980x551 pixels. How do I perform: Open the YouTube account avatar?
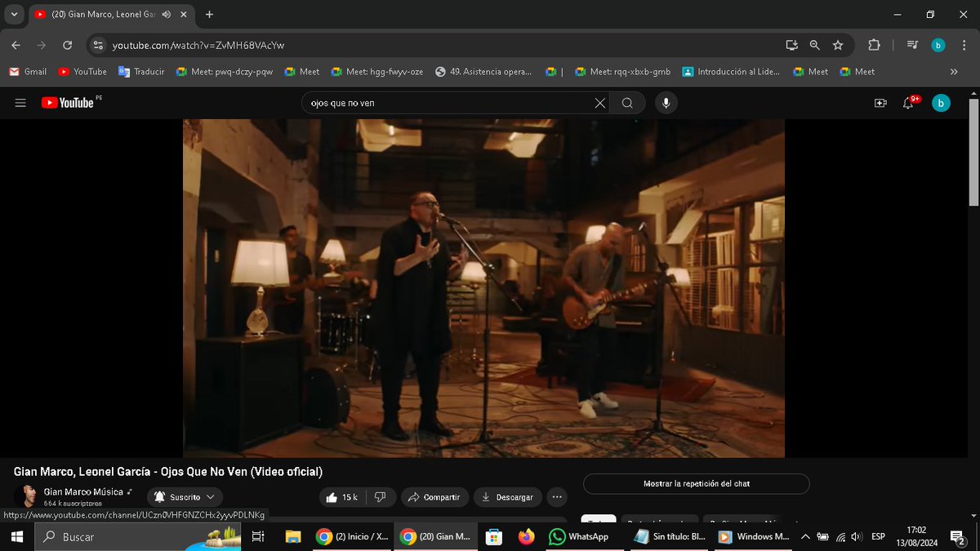941,103
